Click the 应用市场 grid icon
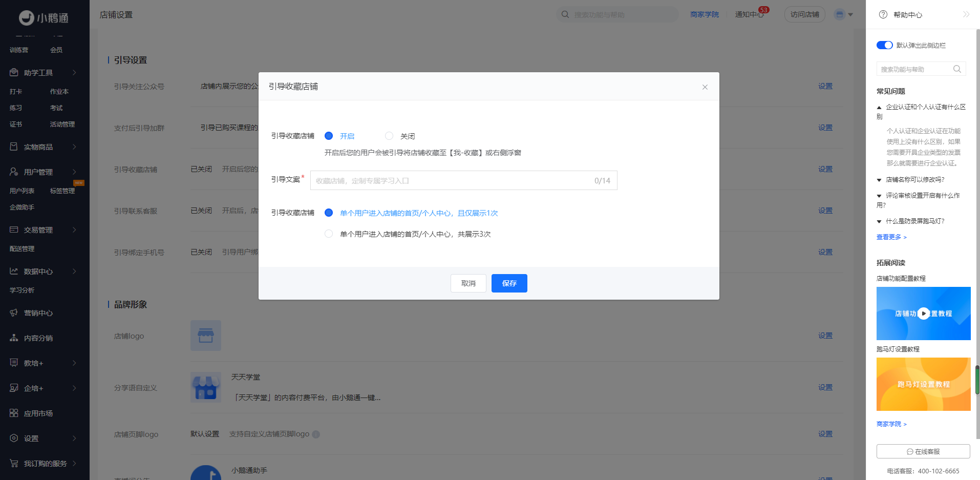Screen dimensions: 980x480 click(x=14, y=413)
